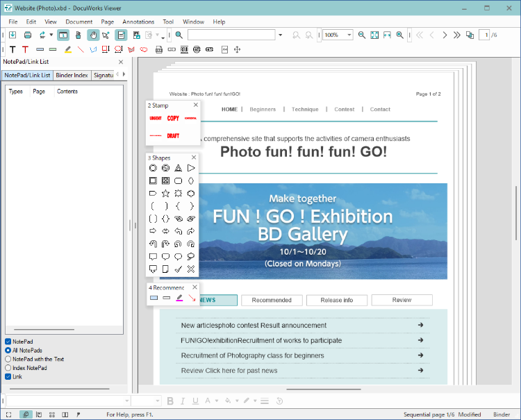Click the Fit to width icon
This screenshot has width=521, height=420.
387,35
